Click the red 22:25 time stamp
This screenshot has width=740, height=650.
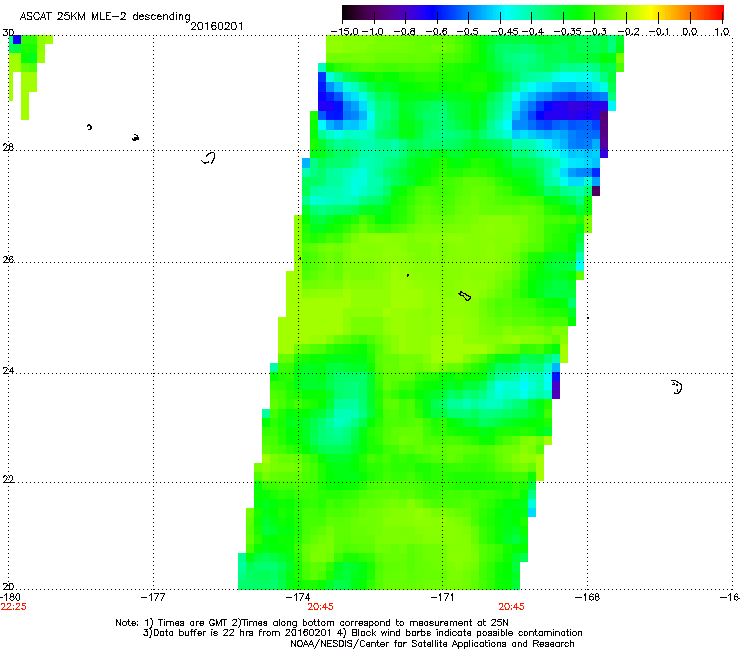14,607
